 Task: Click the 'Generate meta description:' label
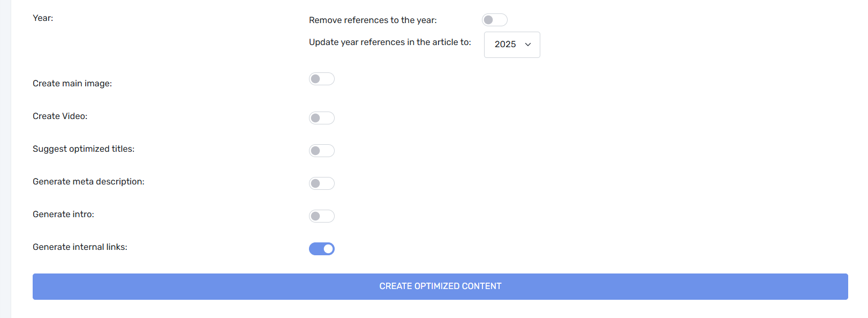88,181
